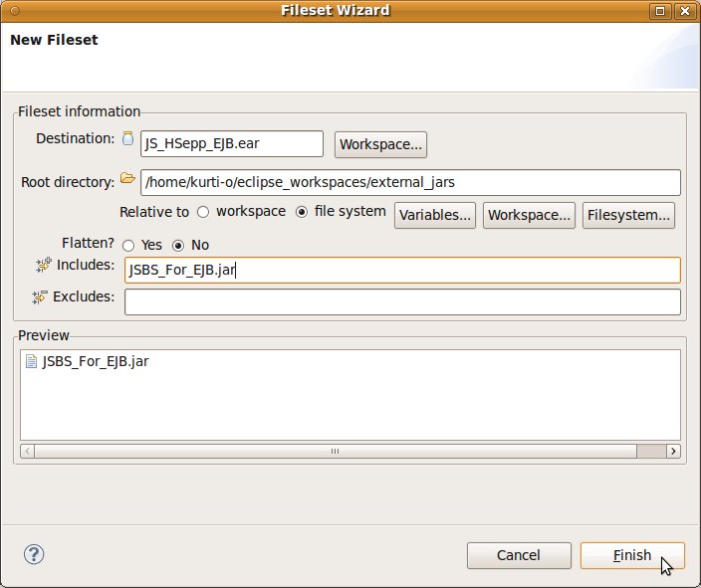Select the workspace radio button
This screenshot has width=701, height=588.
203,212
